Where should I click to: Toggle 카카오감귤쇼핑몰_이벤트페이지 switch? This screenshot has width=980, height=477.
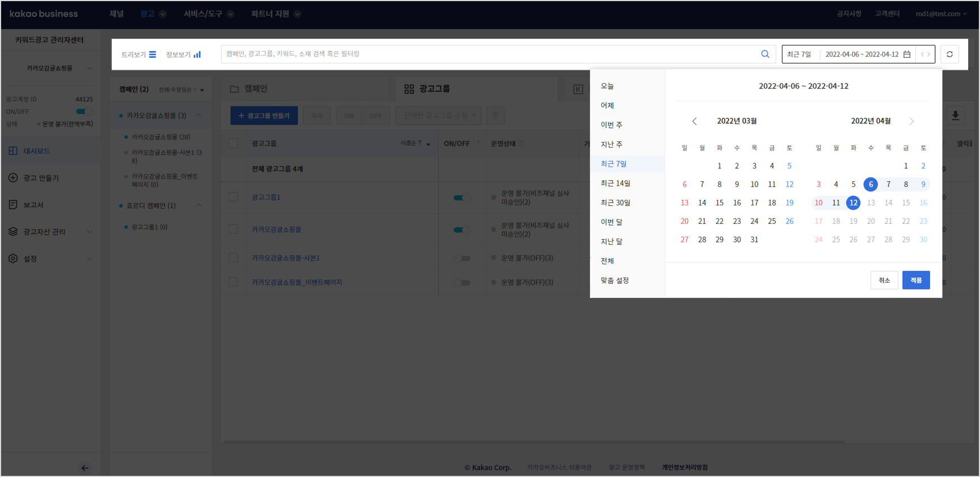click(x=461, y=282)
